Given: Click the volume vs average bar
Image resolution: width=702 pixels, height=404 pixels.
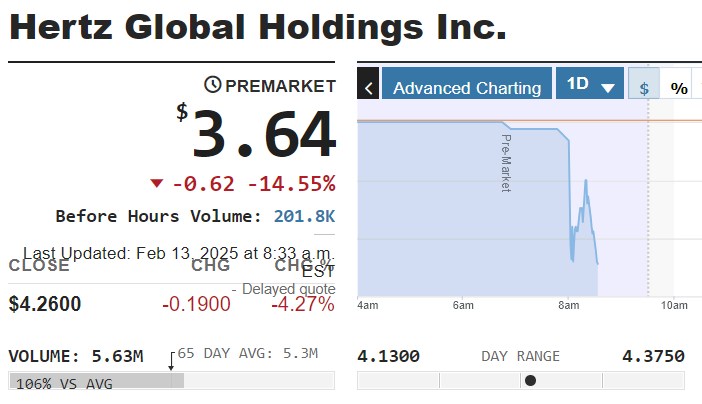Looking at the screenshot, I should [x=96, y=381].
